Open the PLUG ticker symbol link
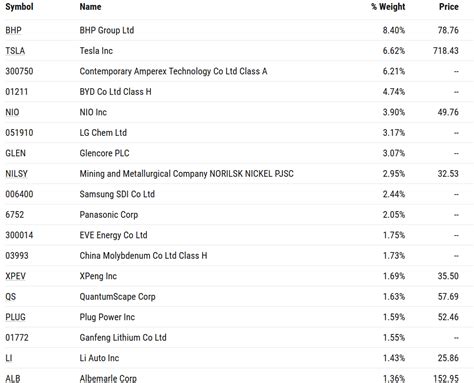This screenshot has height=383, width=474. (15, 317)
